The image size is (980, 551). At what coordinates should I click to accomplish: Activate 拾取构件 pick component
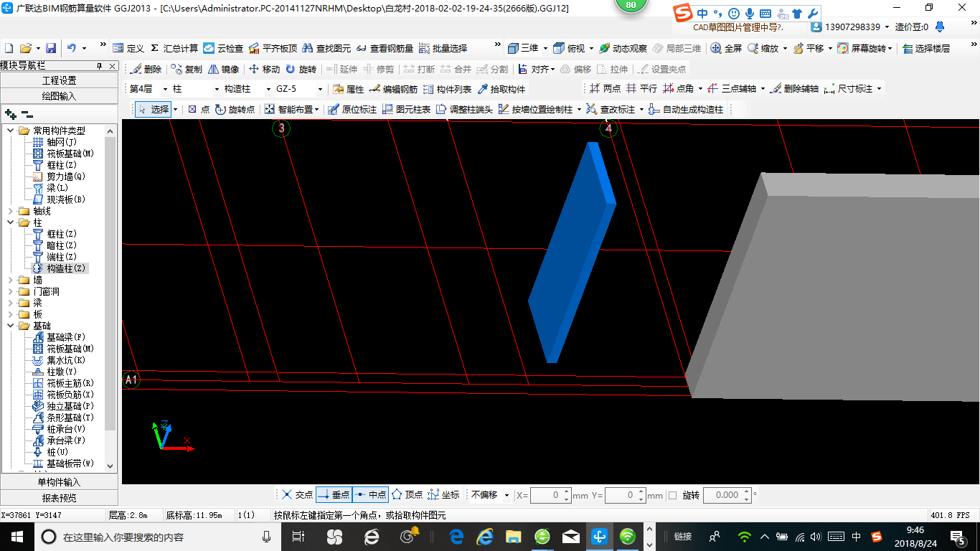click(501, 89)
